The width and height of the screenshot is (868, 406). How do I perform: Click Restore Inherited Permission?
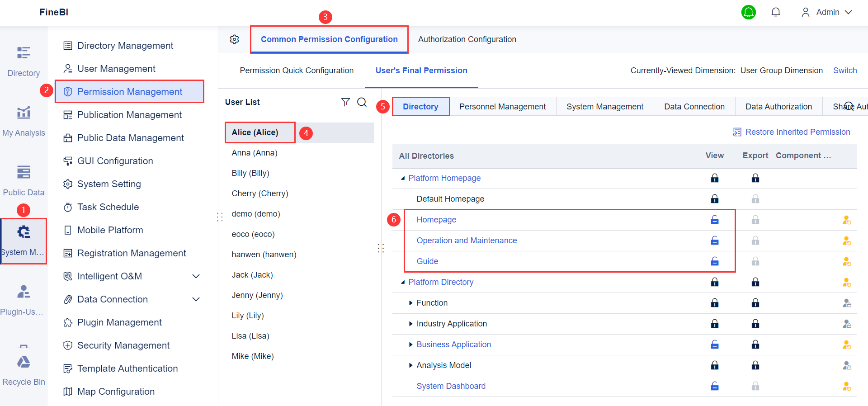pos(792,132)
